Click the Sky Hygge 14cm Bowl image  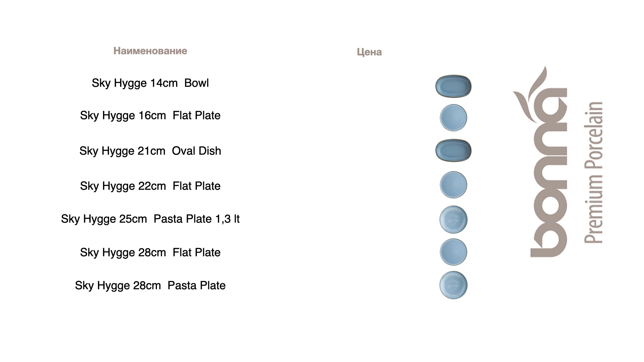(453, 86)
